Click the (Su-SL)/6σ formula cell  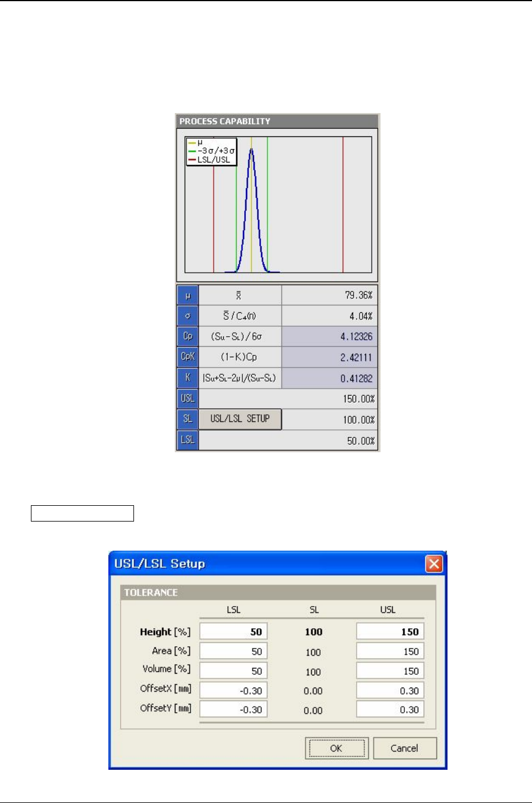(x=240, y=336)
